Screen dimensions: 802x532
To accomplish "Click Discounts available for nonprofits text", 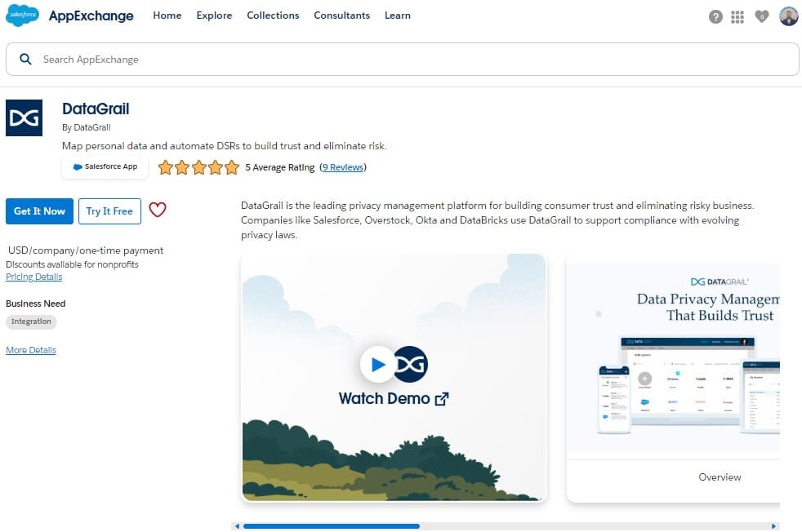I will (72, 264).
